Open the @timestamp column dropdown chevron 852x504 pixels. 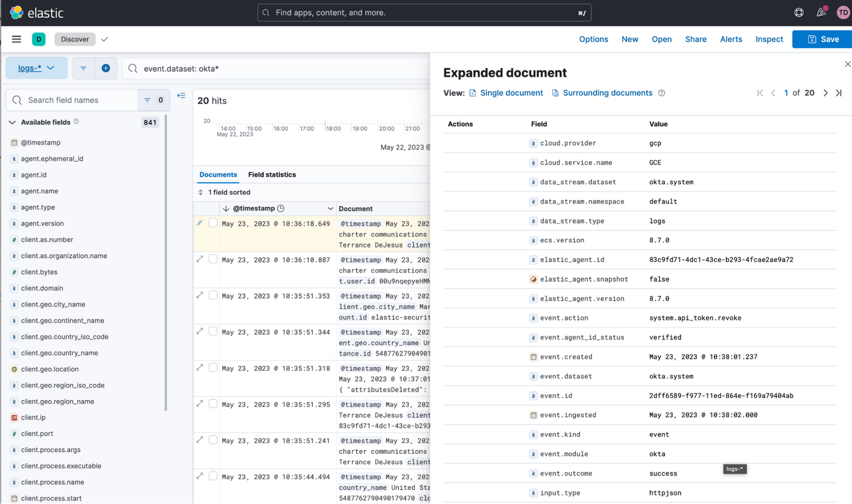pyautogui.click(x=331, y=208)
